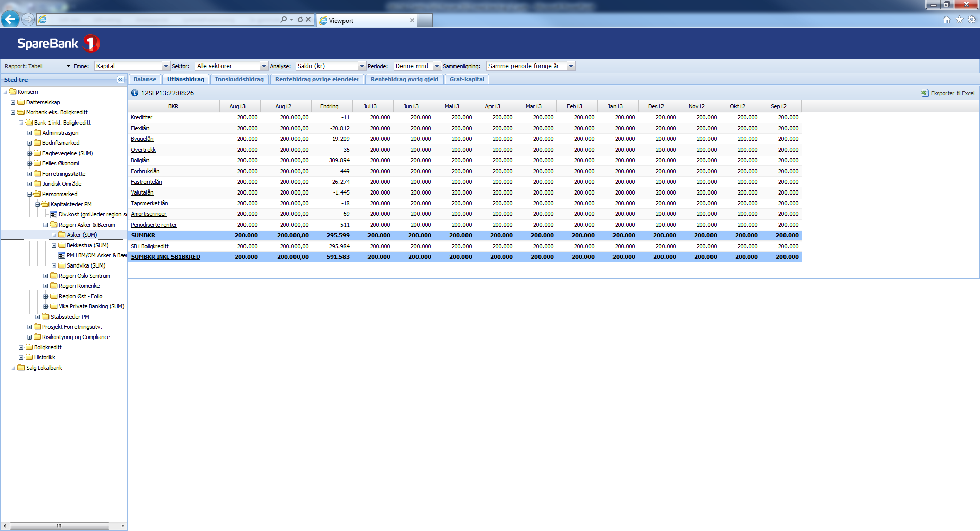Open the Fastrentelån row link
Image resolution: width=980 pixels, height=531 pixels.
(146, 182)
